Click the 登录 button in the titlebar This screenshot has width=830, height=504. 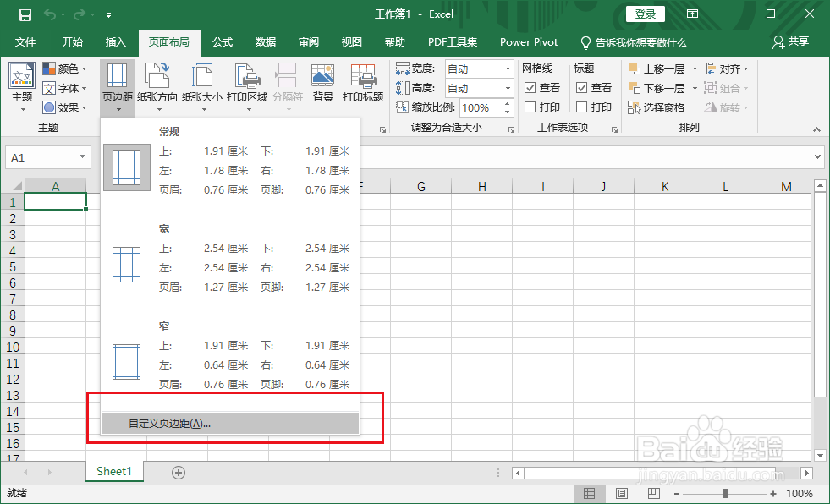645,14
